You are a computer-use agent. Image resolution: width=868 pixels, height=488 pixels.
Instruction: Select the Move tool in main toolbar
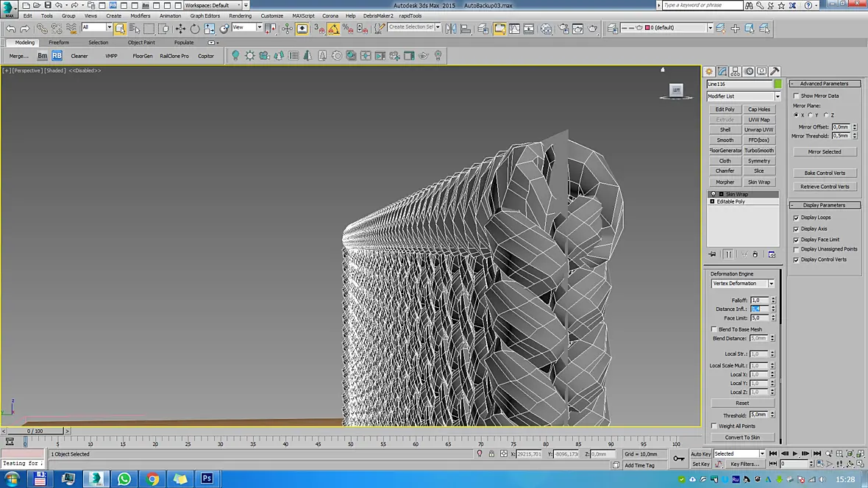(180, 28)
